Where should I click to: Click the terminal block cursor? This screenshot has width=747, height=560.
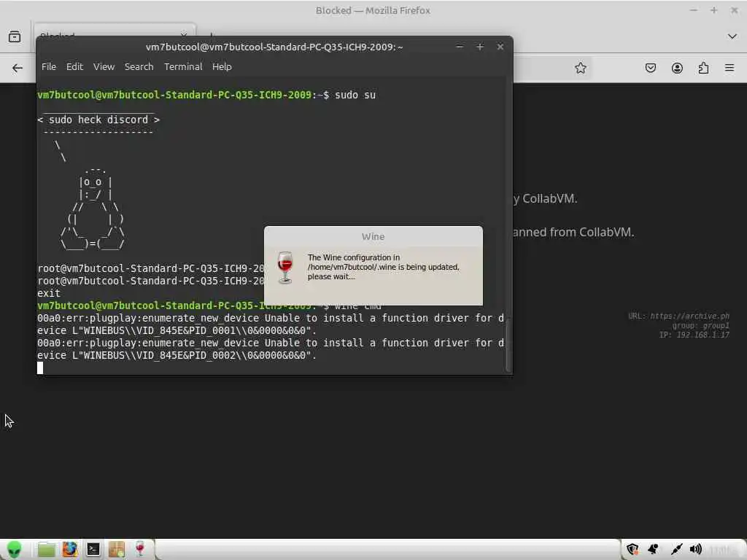click(x=40, y=367)
